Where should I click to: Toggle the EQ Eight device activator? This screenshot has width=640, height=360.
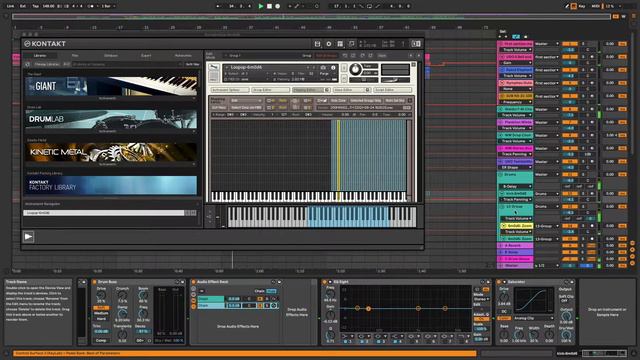tap(324, 282)
